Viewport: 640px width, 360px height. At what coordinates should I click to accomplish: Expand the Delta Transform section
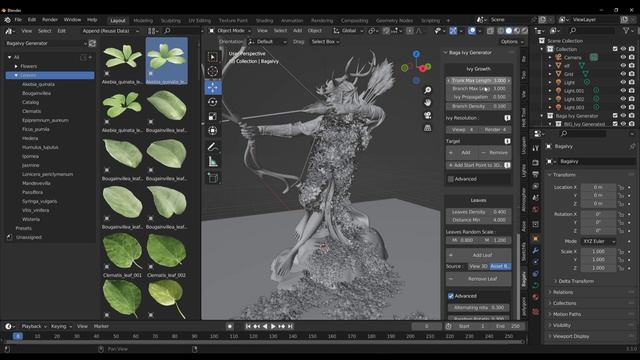coord(576,281)
